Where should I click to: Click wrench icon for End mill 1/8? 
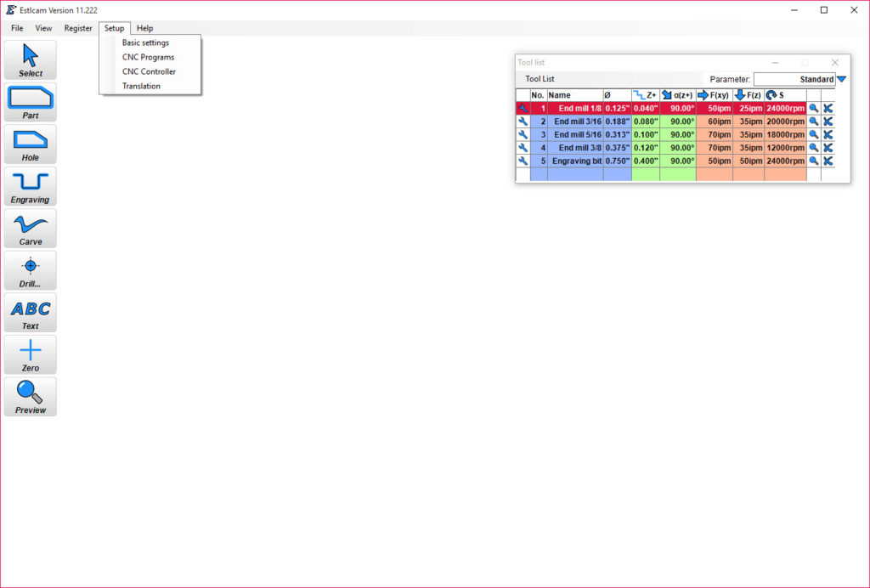pyautogui.click(x=523, y=108)
